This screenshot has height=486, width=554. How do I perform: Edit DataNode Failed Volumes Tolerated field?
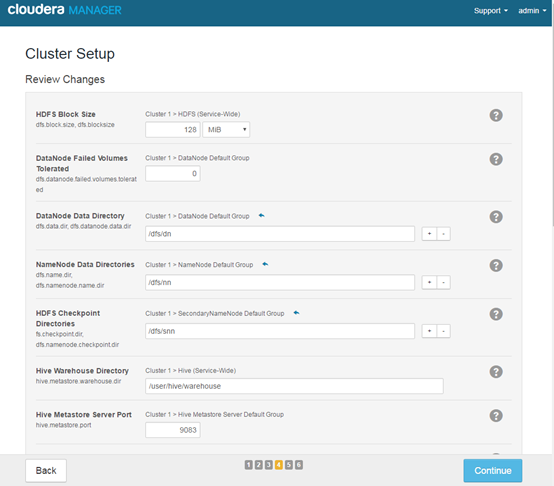pos(173,173)
